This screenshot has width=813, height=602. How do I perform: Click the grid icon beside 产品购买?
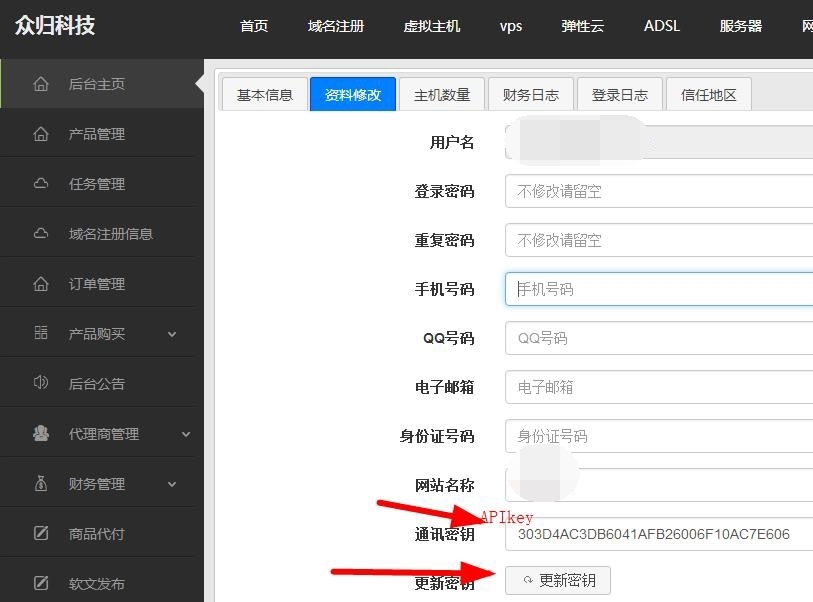point(40,333)
